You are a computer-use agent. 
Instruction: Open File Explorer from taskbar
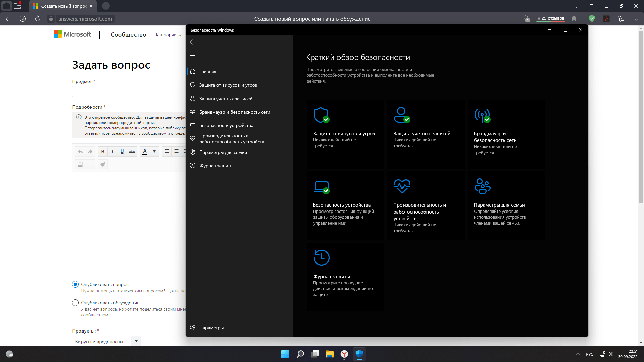click(329, 354)
